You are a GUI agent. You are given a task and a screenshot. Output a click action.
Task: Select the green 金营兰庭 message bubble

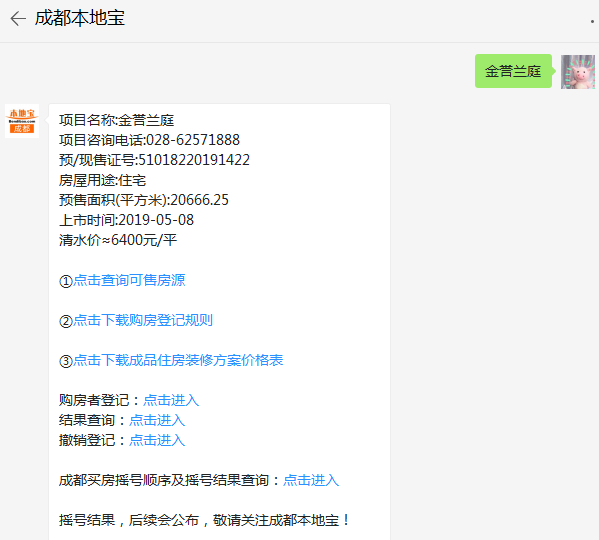[x=513, y=71]
